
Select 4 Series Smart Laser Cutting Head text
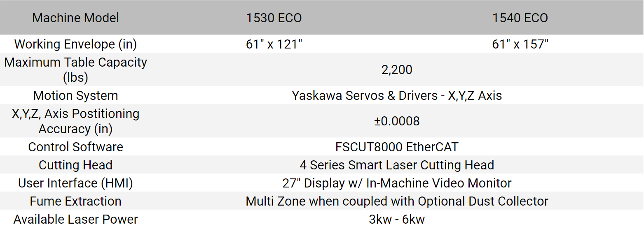click(x=397, y=165)
